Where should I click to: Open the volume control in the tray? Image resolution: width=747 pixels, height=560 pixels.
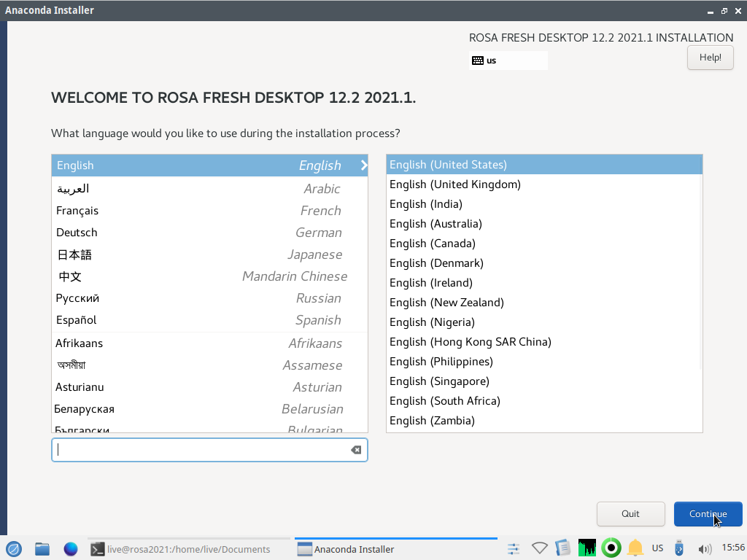pyautogui.click(x=704, y=549)
